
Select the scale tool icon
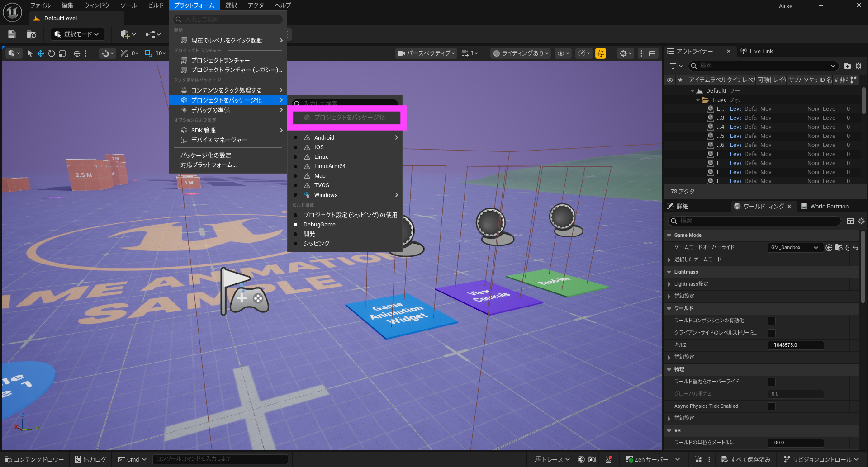click(62, 53)
